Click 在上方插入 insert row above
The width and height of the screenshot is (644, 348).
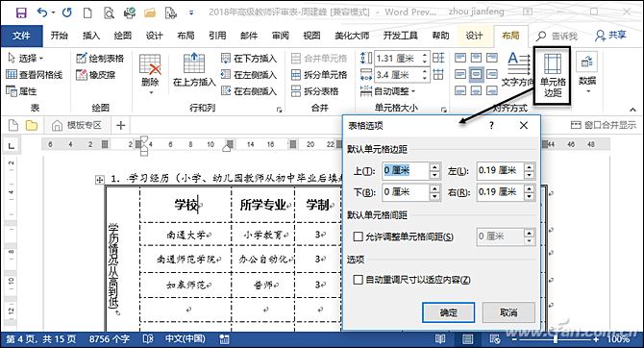pos(194,71)
